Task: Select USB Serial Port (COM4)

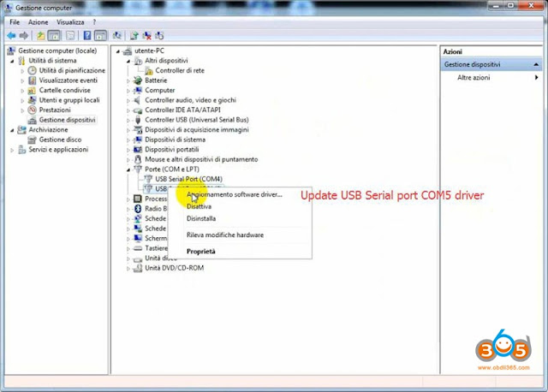Action: (x=188, y=179)
